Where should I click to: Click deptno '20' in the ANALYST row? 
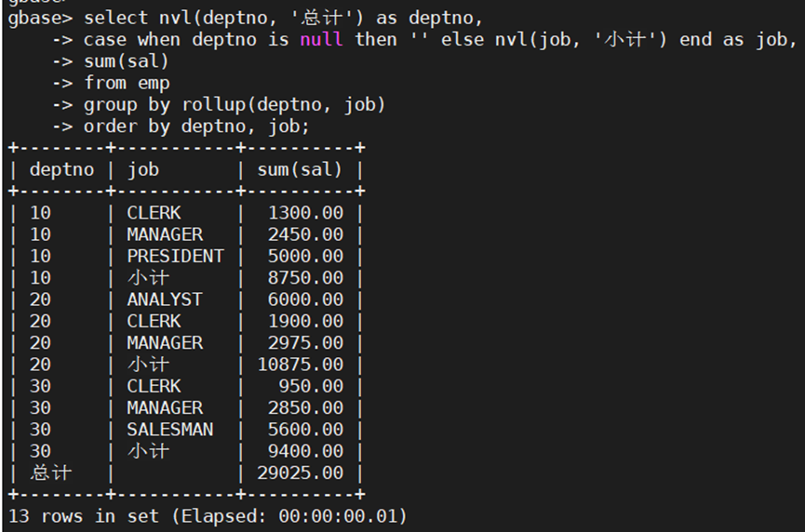click(40, 299)
